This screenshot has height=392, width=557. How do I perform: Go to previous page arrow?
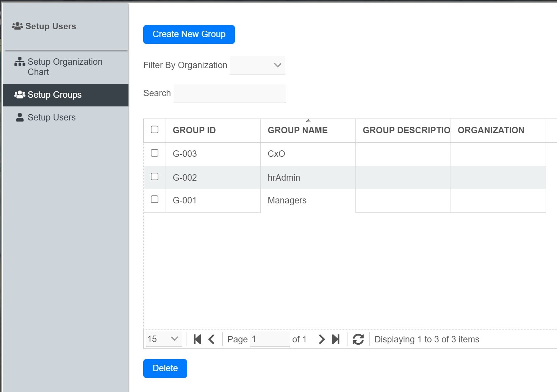(211, 339)
